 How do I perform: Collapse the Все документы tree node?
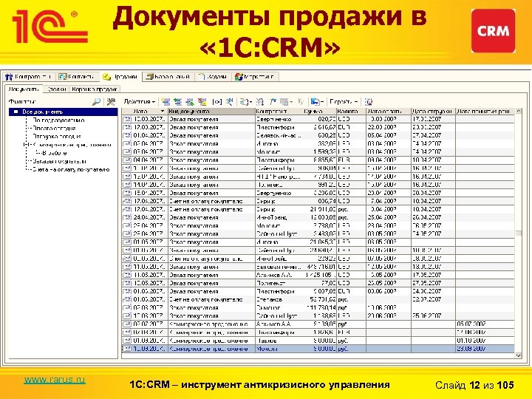[16, 112]
